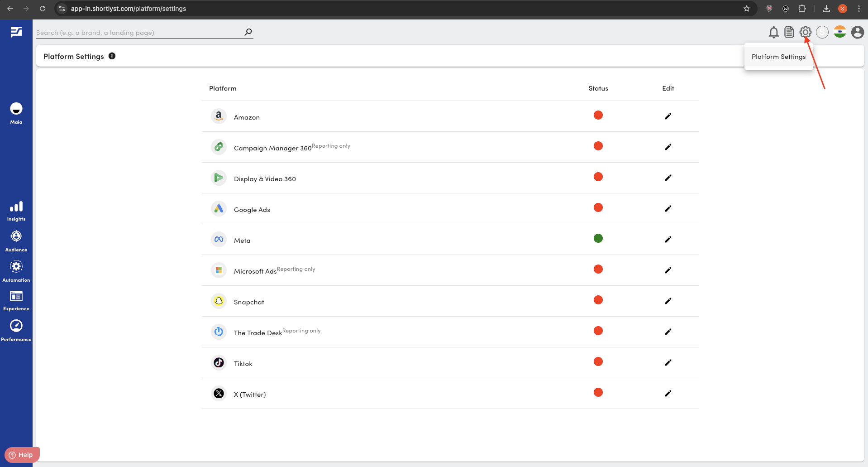Image resolution: width=868 pixels, height=467 pixels.
Task: Open the user profile avatar icon
Action: point(857,32)
